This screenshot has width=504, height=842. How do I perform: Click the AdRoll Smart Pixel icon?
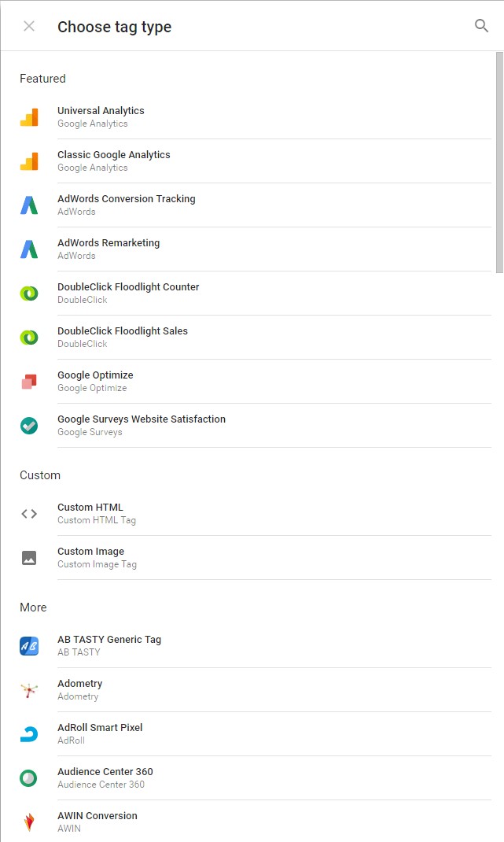(29, 734)
